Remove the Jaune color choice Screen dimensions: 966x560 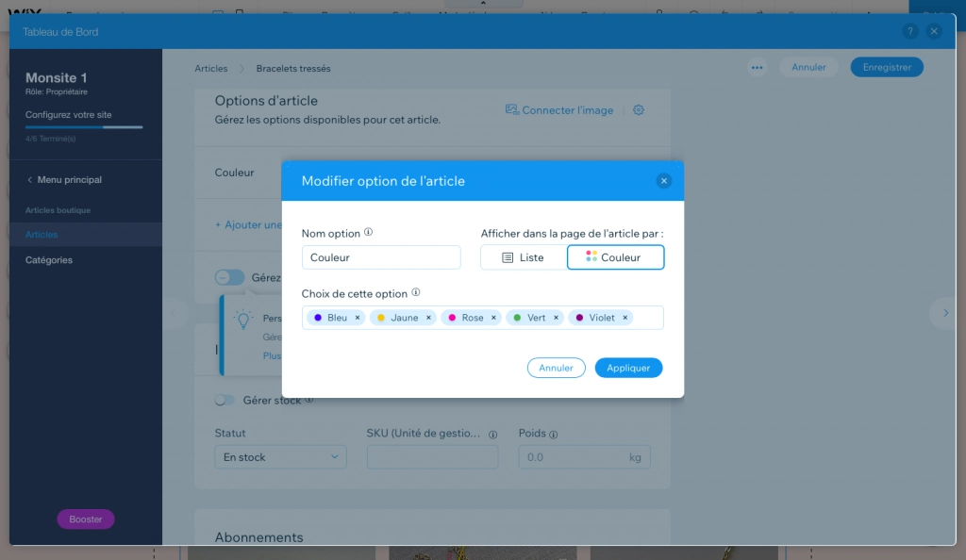(x=429, y=318)
